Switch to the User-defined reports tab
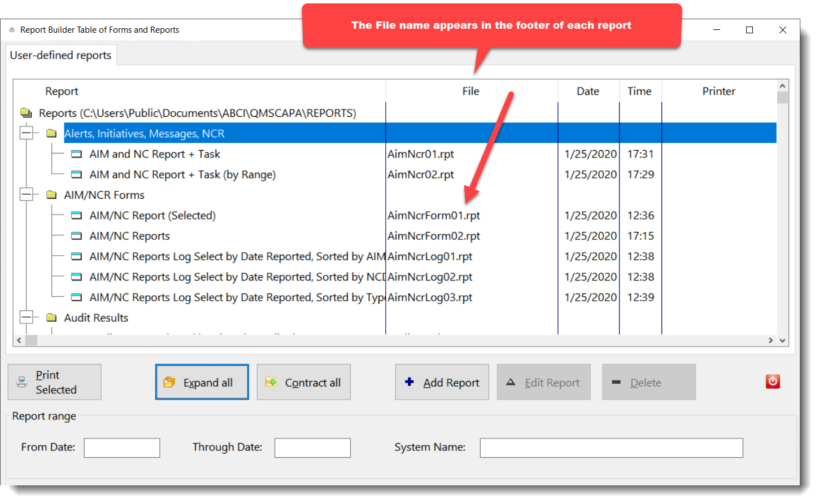 pos(60,55)
